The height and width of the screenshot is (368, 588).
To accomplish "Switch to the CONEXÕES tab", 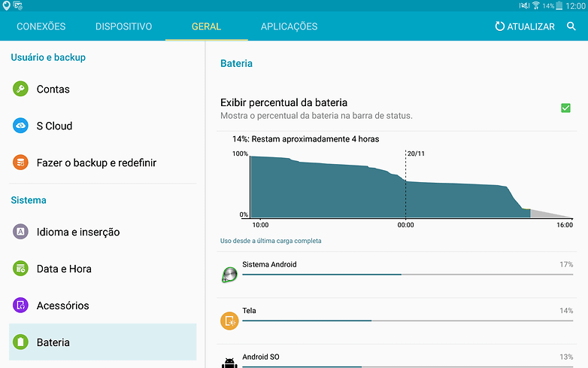I will coord(41,26).
